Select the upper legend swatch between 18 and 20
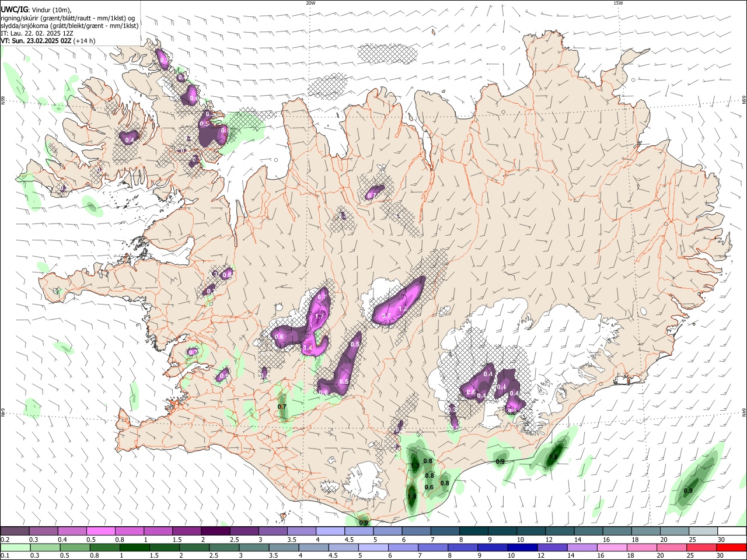The image size is (747, 560). [645, 531]
